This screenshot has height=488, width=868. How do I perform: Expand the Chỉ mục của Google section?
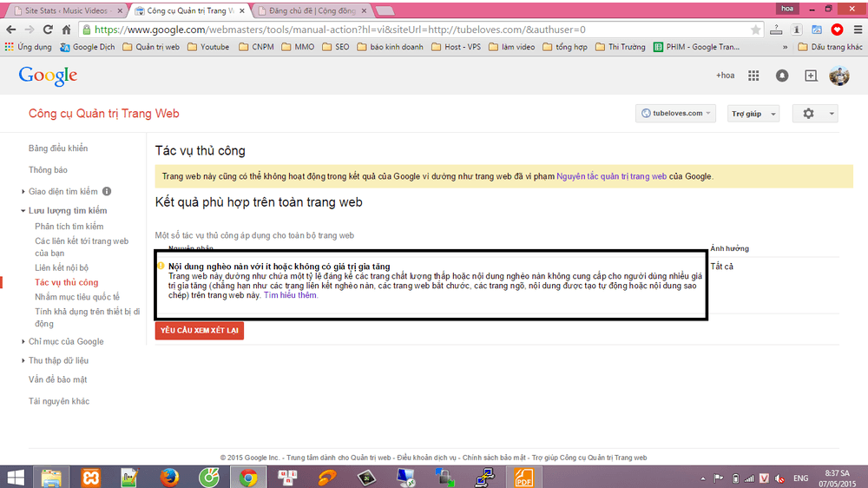[x=23, y=342]
